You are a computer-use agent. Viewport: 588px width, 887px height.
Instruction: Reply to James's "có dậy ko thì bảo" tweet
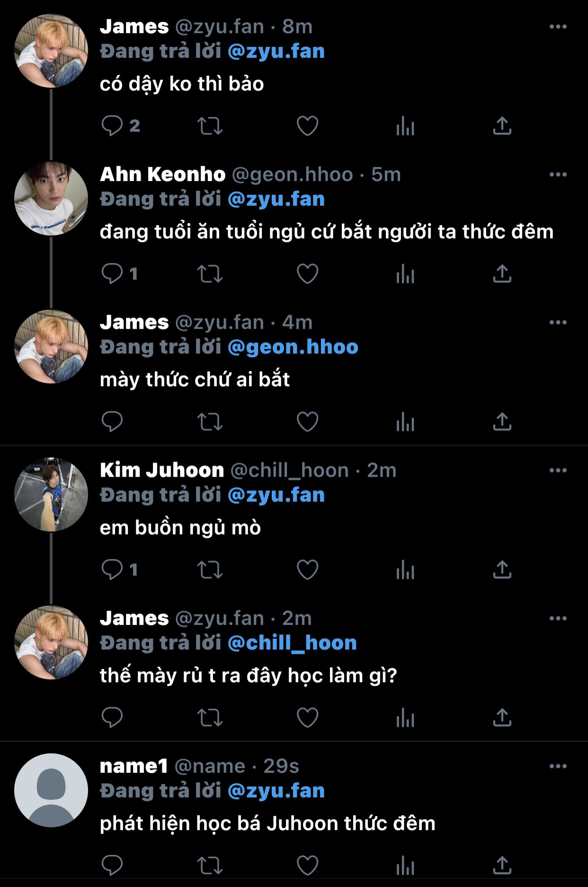112,126
